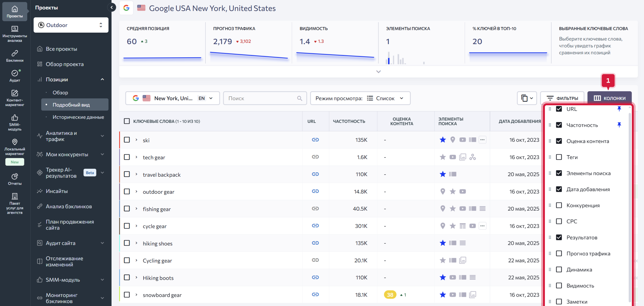Viewport: 644px width, 306px height.
Task: Open Локальный маркетинг in the icon rail
Action: [15, 147]
